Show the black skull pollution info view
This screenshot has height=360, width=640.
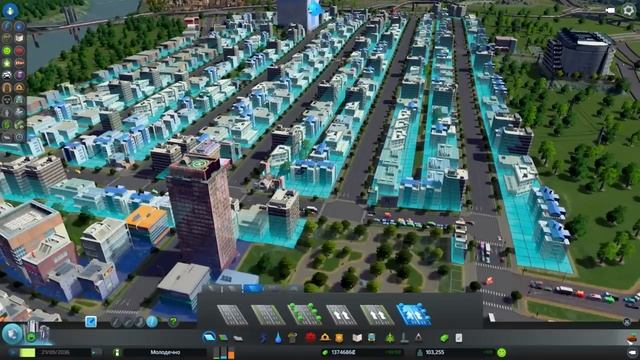tap(7, 100)
